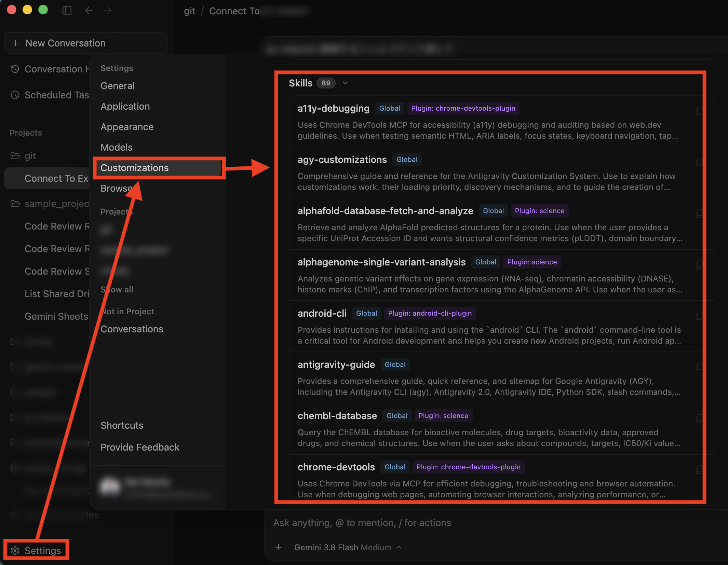
Task: Click the plus icon in New Conversation
Action: (15, 43)
